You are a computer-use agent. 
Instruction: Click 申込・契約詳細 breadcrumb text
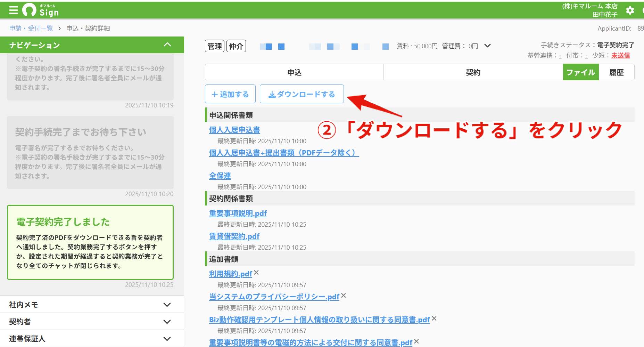[x=88, y=28]
